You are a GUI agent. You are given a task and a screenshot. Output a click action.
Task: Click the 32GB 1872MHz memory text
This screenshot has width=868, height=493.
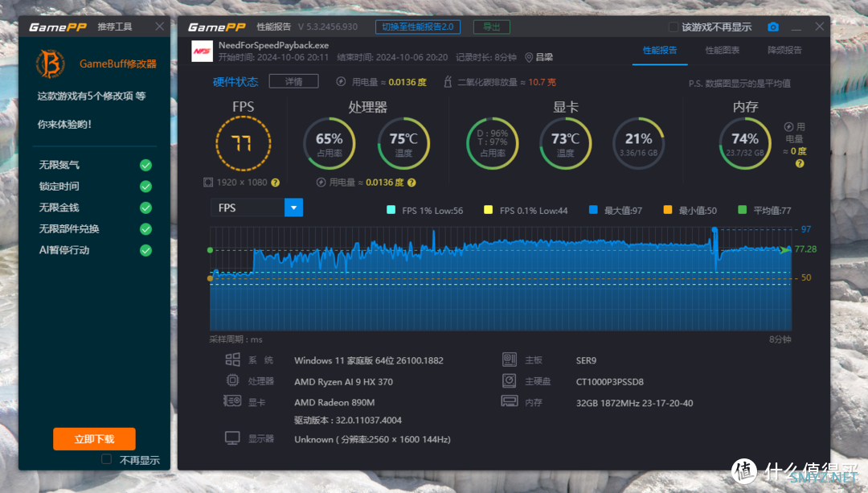click(x=634, y=403)
